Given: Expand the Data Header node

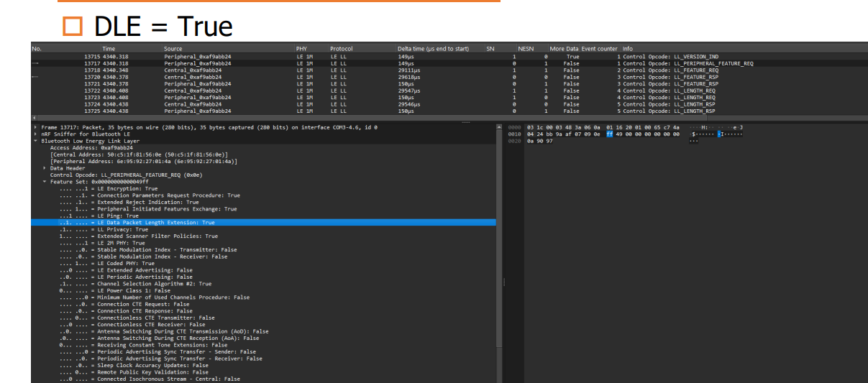Looking at the screenshot, I should coord(45,168).
